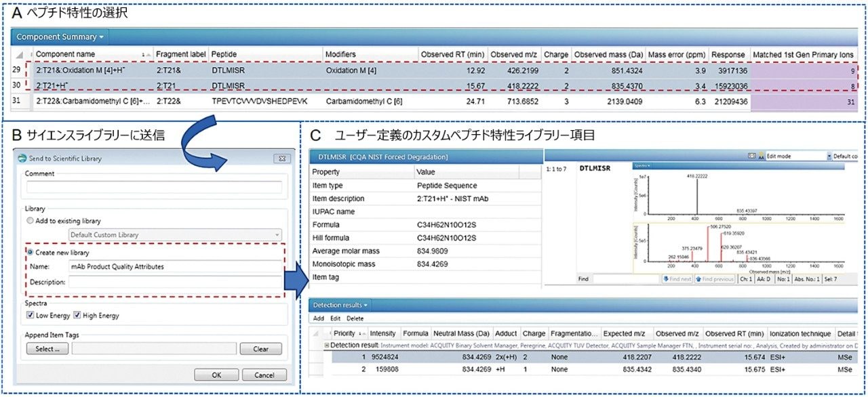Close the Send to Scientific Library dialog

tap(283, 158)
